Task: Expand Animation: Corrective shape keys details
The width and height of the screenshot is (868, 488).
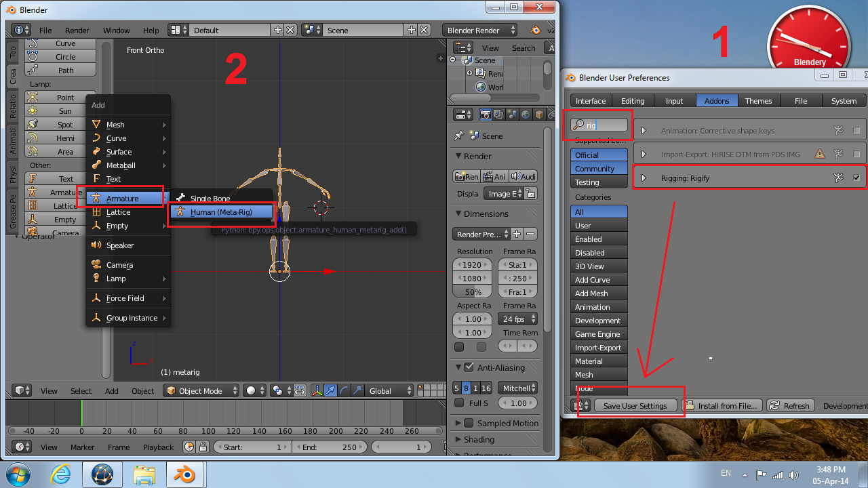Action: point(644,130)
